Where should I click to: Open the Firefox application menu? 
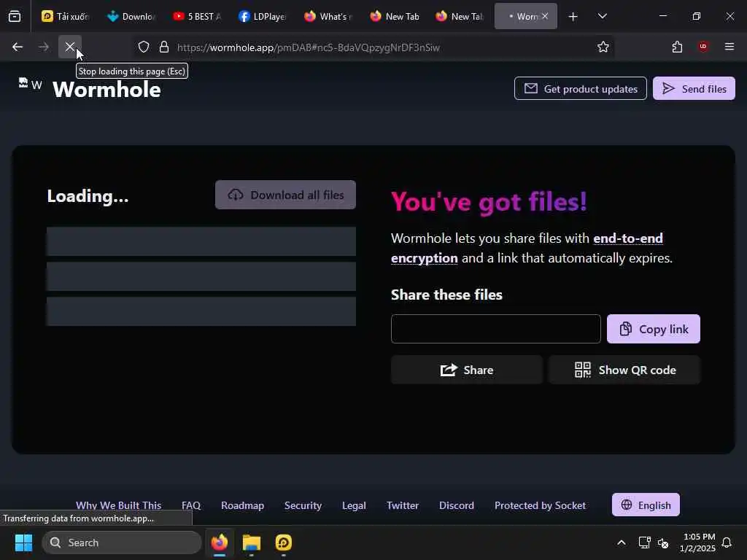pos(729,47)
